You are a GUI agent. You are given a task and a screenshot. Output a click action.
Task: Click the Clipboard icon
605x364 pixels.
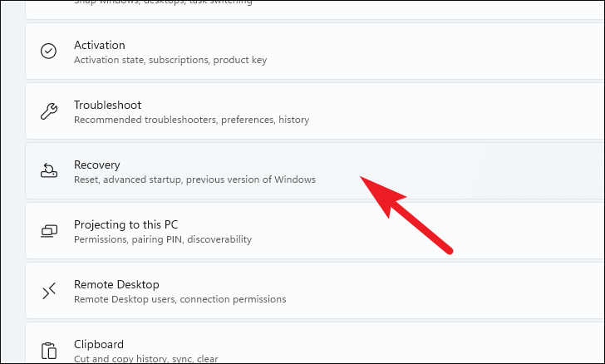[48, 351]
